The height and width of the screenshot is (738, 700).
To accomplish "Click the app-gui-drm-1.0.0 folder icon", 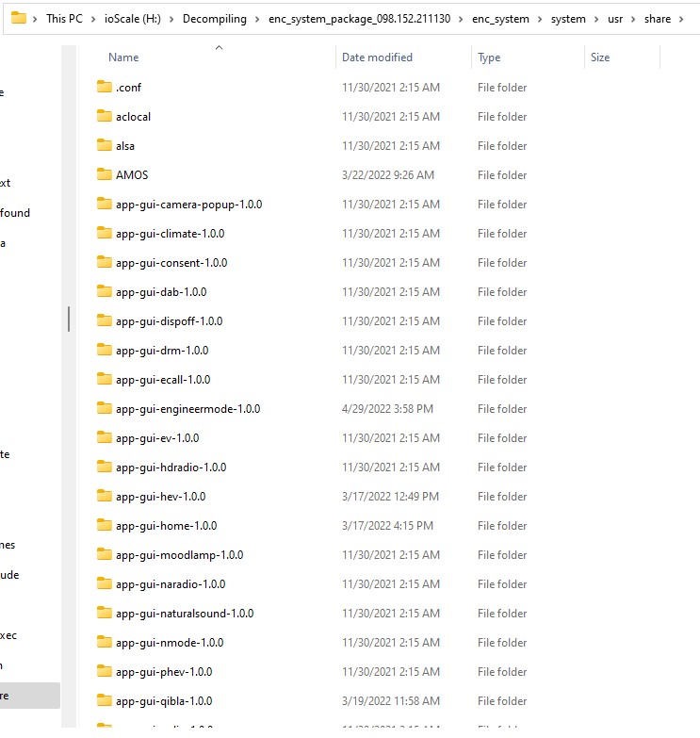I will [104, 350].
